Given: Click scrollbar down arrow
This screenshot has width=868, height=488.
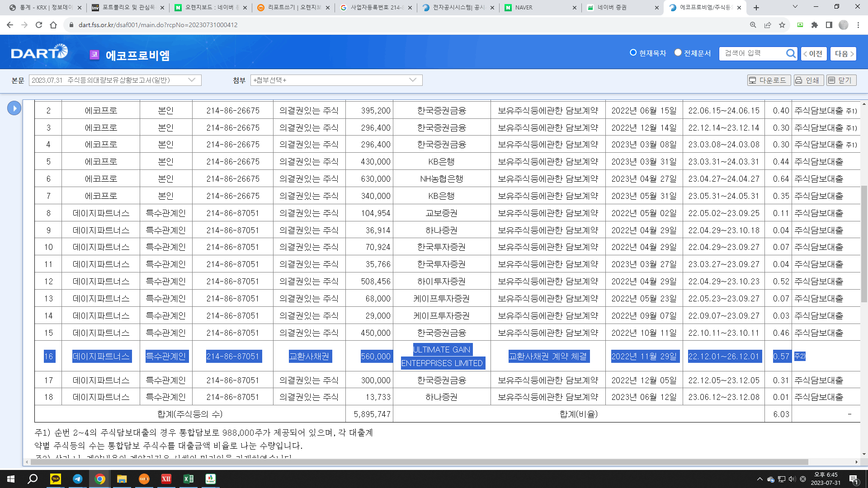Looking at the screenshot, I should click(864, 454).
